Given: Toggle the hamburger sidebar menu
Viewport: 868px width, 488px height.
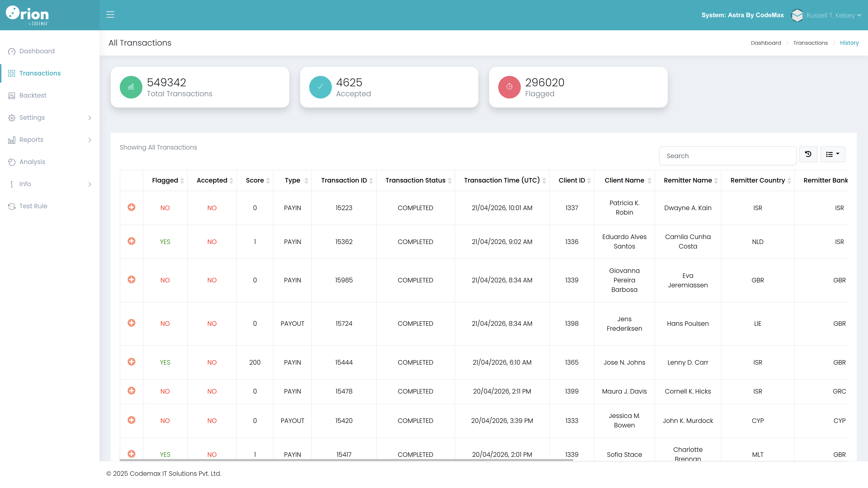Looking at the screenshot, I should 110,14.
